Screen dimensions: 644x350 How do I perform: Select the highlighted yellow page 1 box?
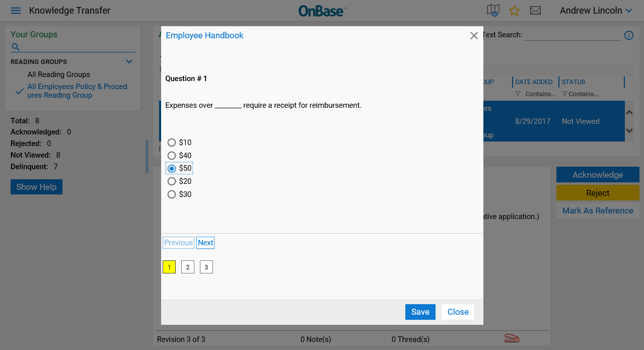point(169,267)
